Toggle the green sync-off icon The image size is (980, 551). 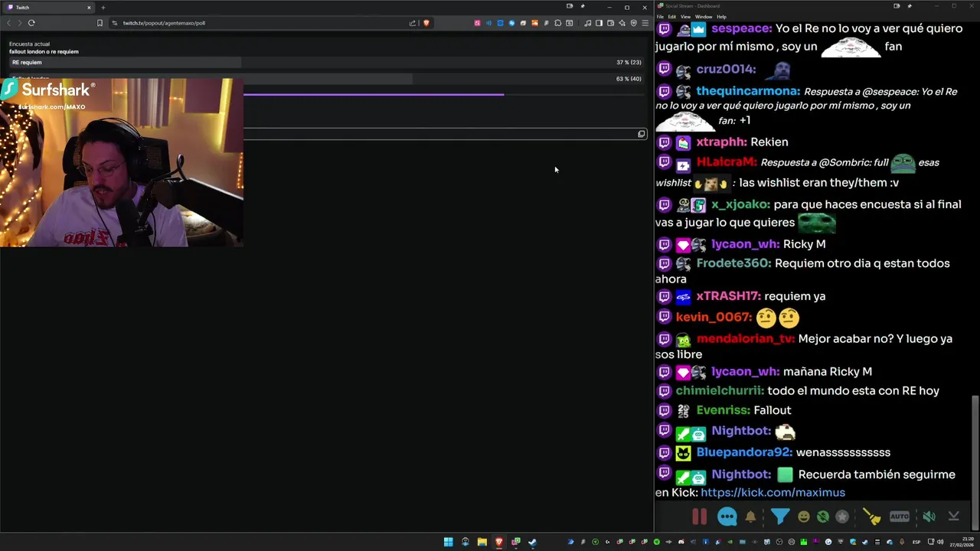click(822, 517)
